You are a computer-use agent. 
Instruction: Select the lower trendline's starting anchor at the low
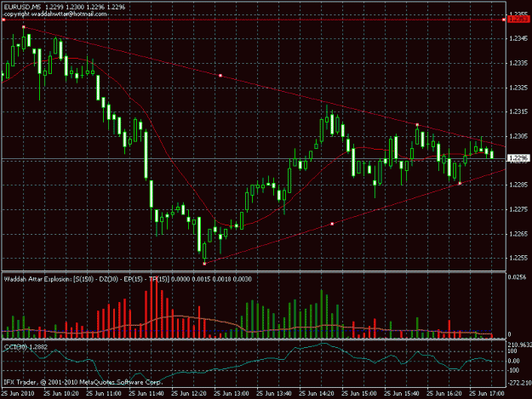[204, 264]
